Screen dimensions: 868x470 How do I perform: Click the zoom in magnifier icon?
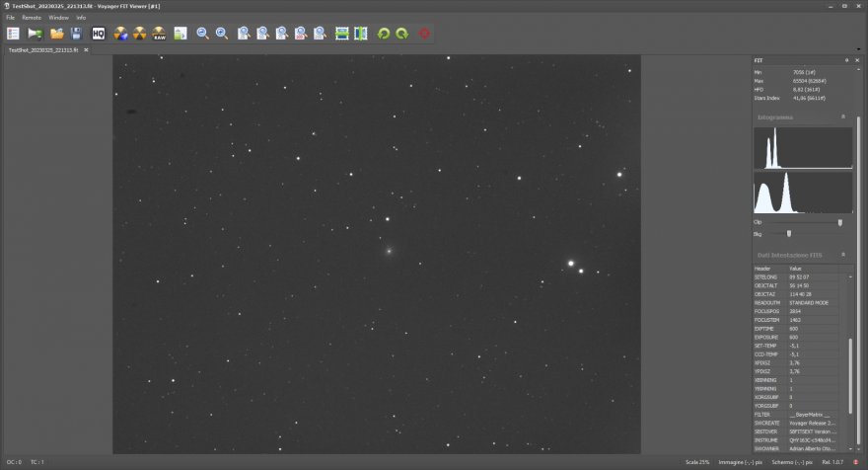tap(222, 34)
